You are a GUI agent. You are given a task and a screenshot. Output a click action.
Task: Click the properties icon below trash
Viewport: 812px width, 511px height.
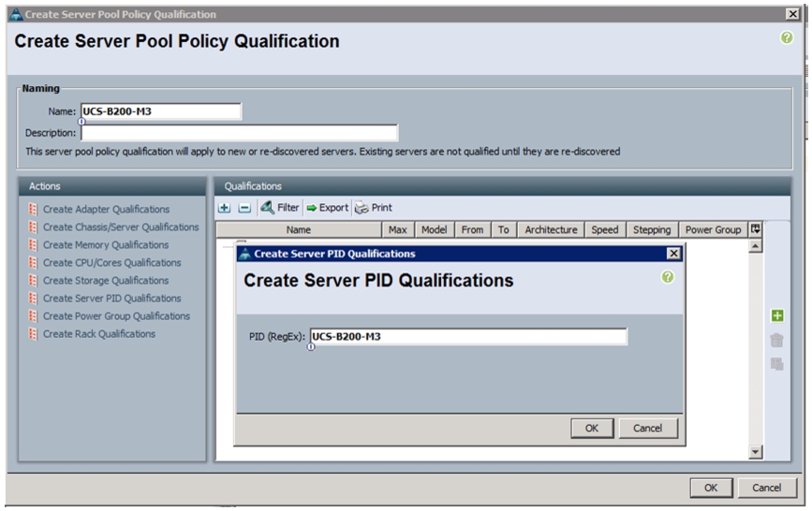pyautogui.click(x=776, y=364)
